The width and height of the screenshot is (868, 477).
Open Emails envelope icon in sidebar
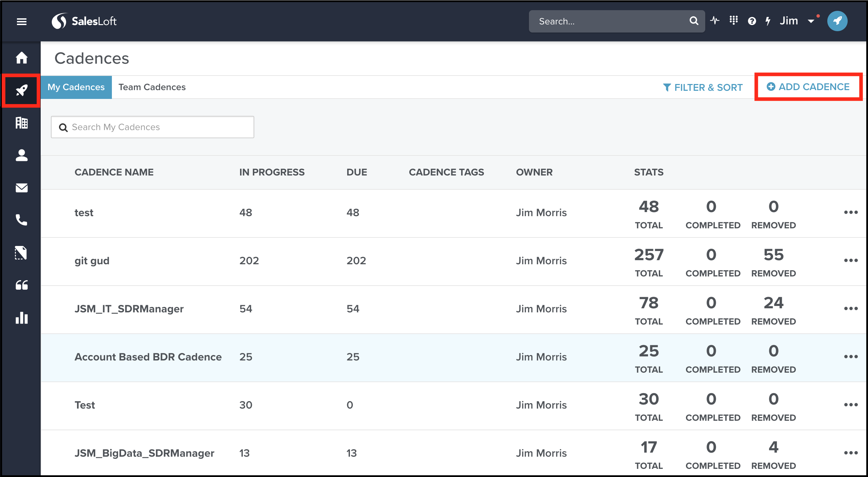pyautogui.click(x=22, y=188)
